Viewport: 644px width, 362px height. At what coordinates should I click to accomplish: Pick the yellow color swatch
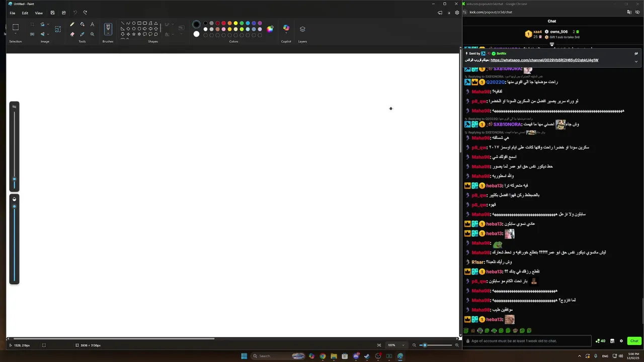coord(235,23)
